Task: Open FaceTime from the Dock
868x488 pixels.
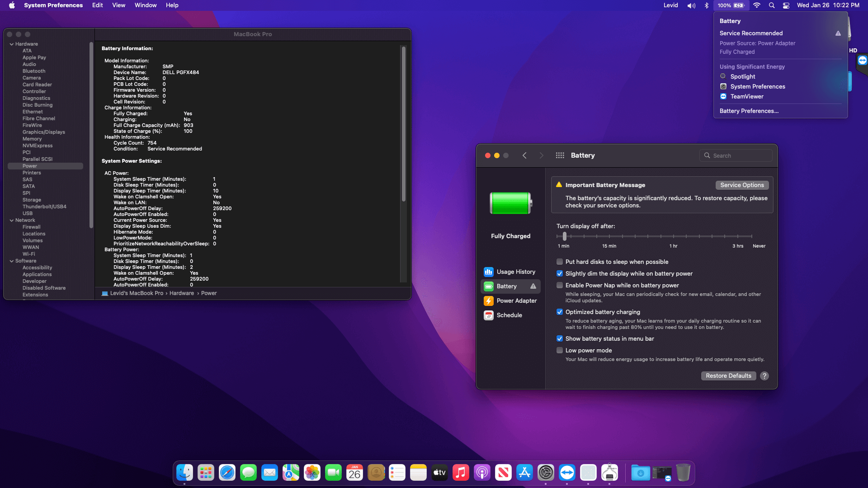Action: coord(333,473)
